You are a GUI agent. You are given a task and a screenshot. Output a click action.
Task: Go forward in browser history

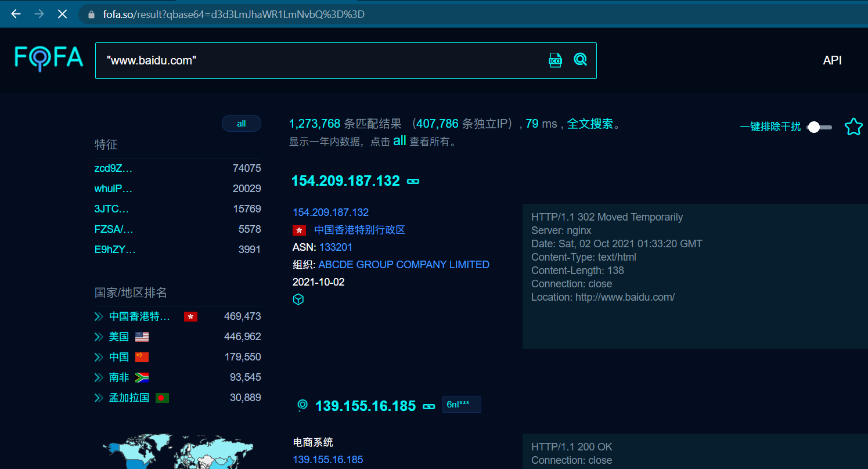39,14
